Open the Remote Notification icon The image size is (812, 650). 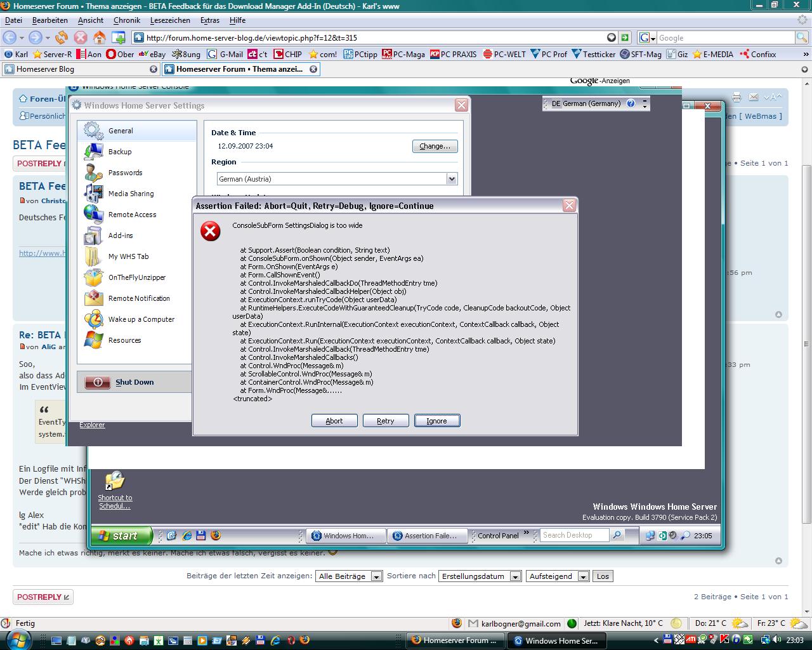[x=93, y=298]
